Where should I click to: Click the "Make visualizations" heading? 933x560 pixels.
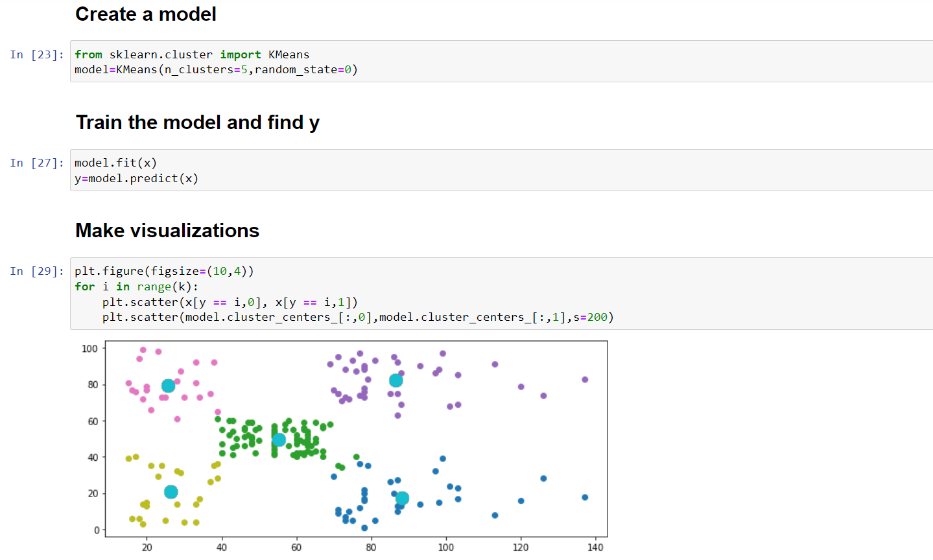pos(167,230)
